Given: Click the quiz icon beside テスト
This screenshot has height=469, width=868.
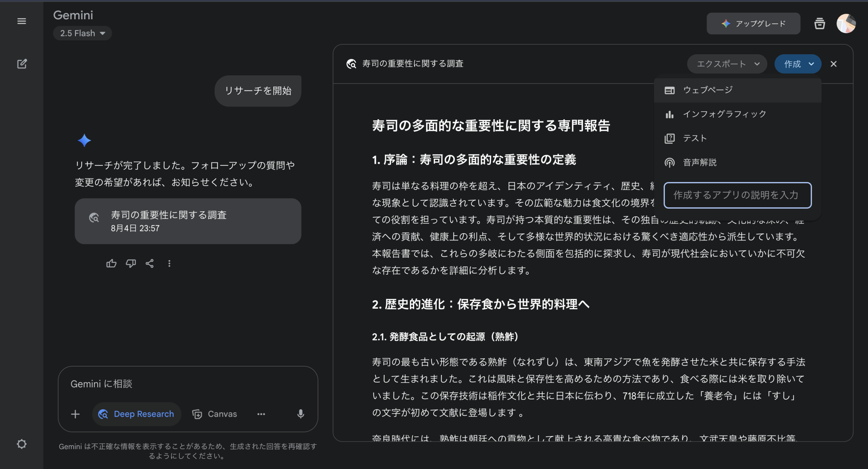Looking at the screenshot, I should 669,138.
